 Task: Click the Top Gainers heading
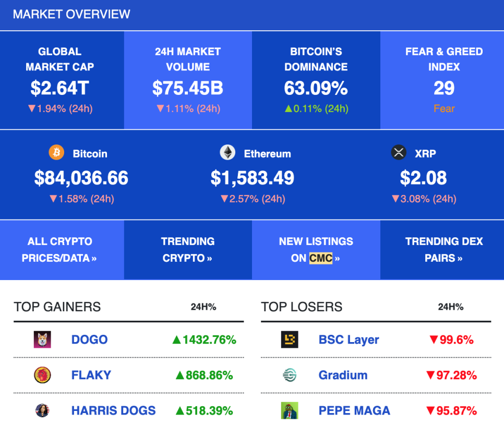57,307
